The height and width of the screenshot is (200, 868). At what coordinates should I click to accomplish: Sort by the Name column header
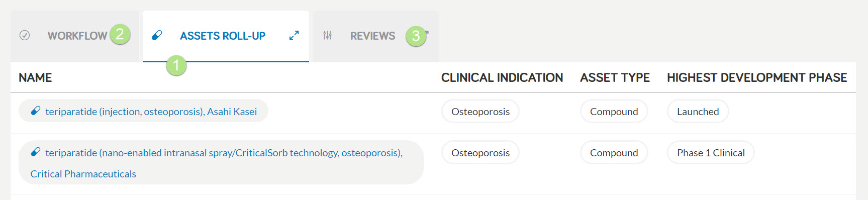click(35, 77)
